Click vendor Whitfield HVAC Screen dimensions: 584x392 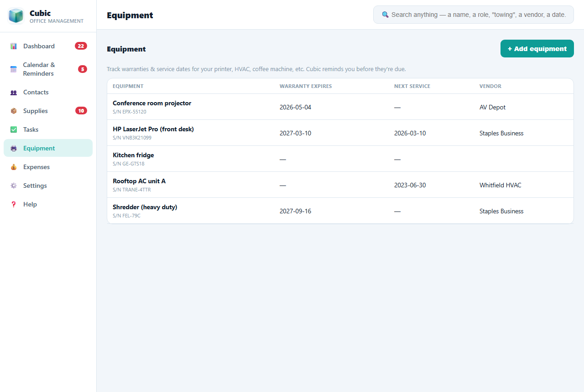click(x=501, y=185)
